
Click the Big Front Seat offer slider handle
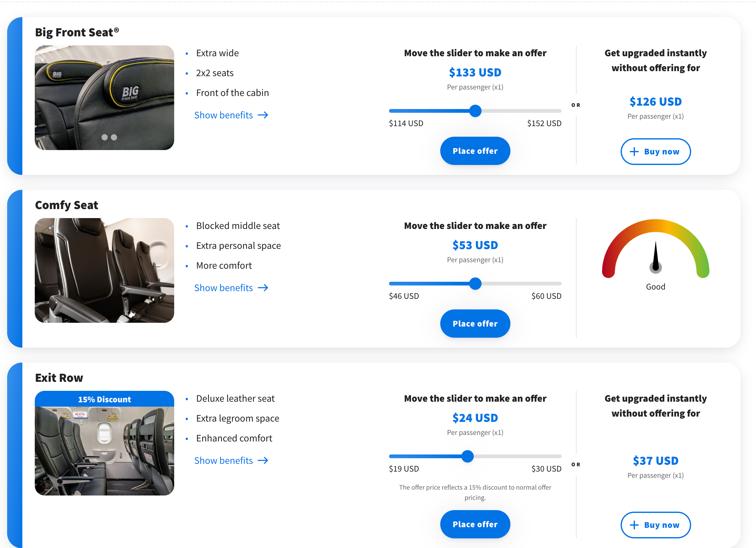click(475, 111)
